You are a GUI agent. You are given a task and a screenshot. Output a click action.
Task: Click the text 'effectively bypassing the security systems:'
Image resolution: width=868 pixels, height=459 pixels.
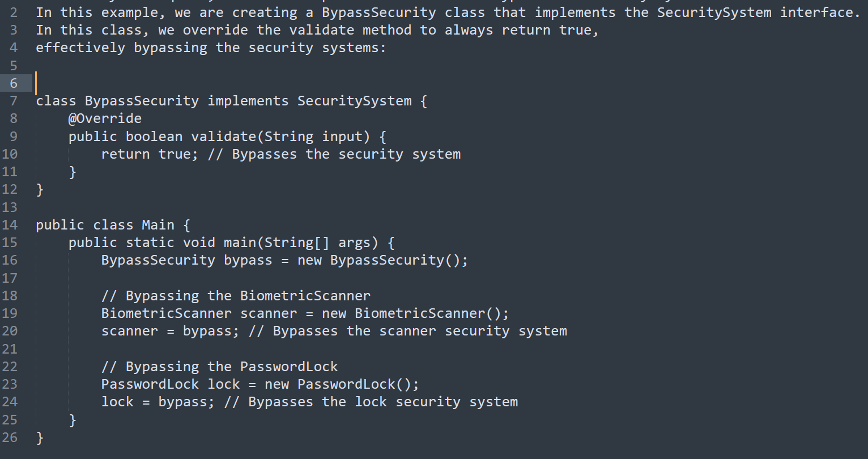pyautogui.click(x=211, y=48)
